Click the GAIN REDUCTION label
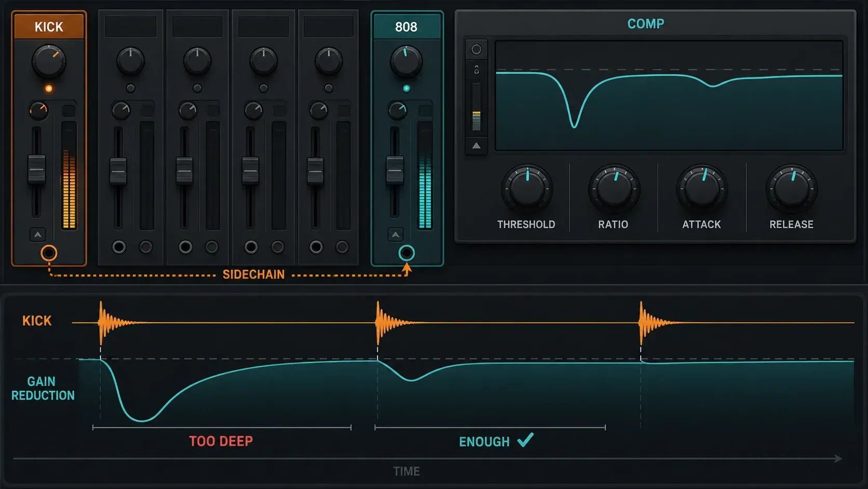 click(43, 389)
